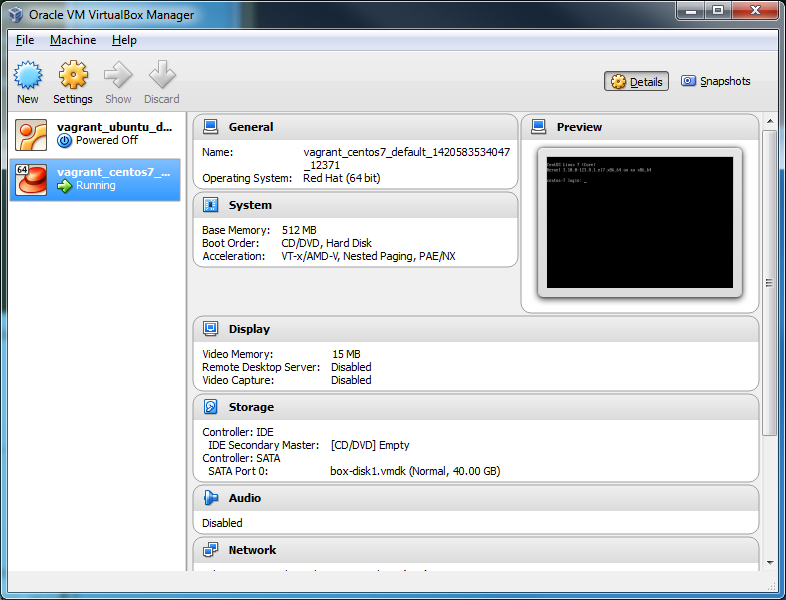Click the General section monitor icon
786x600 pixels.
coord(211,127)
